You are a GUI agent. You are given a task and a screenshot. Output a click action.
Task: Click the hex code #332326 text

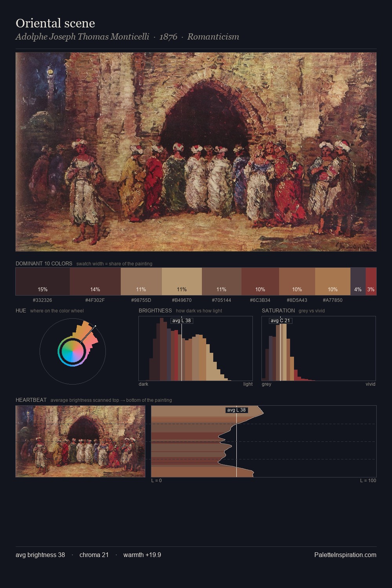coord(43,300)
